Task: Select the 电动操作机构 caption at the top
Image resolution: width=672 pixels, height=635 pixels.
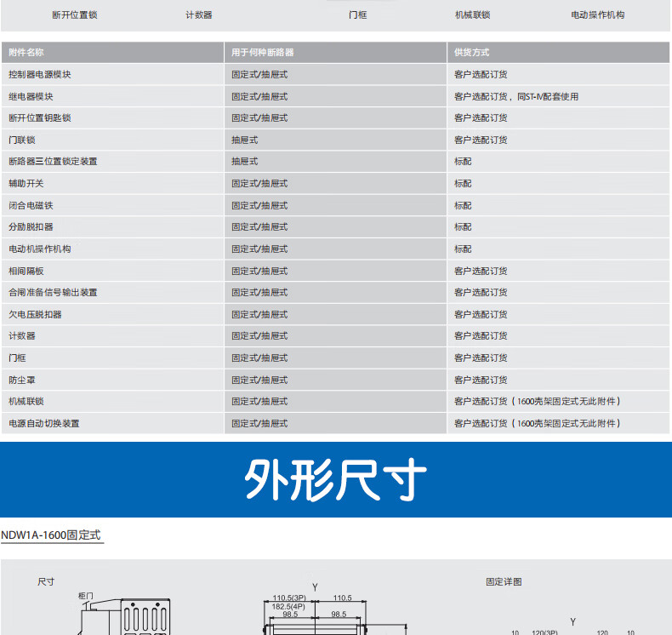Action: (597, 14)
